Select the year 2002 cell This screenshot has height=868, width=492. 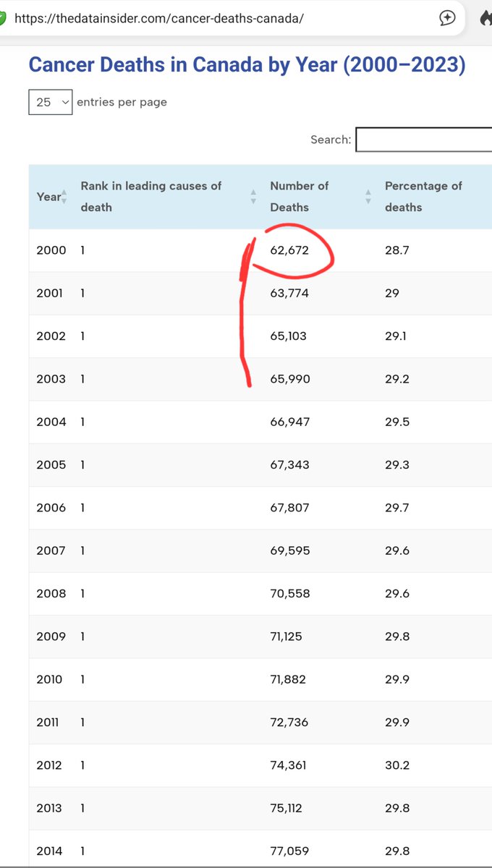[x=51, y=336]
